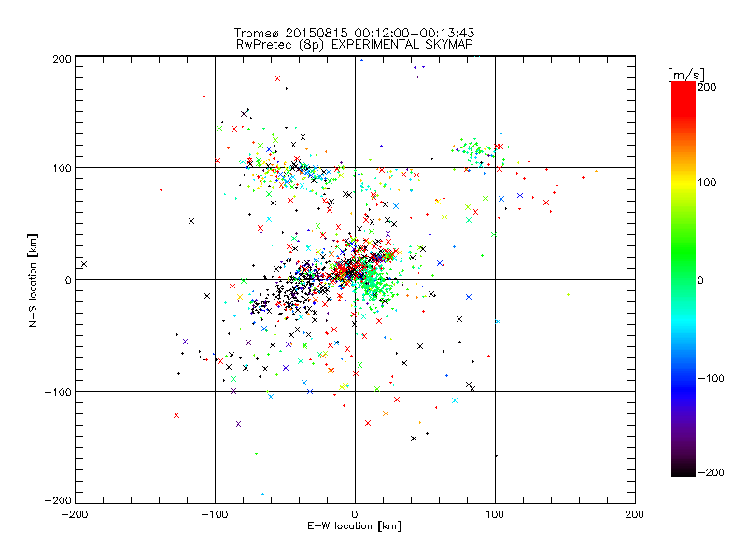This screenshot has width=747, height=560.
Task: Click the colorbar tick label '0'
Action: tap(700, 280)
